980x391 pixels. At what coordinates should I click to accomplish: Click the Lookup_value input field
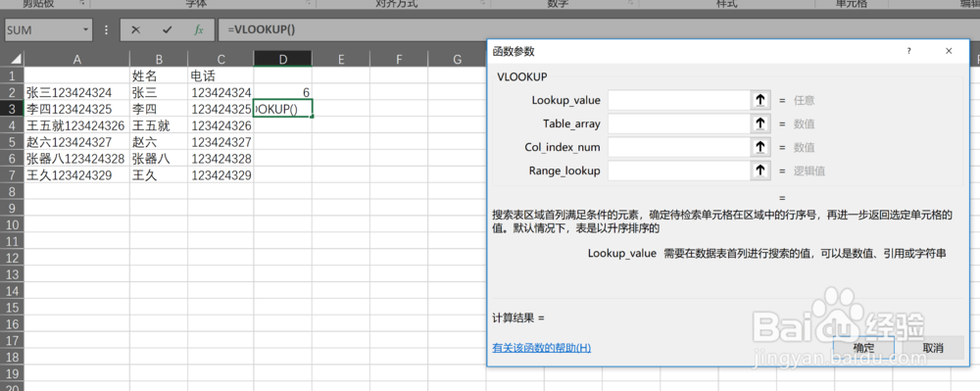(679, 100)
